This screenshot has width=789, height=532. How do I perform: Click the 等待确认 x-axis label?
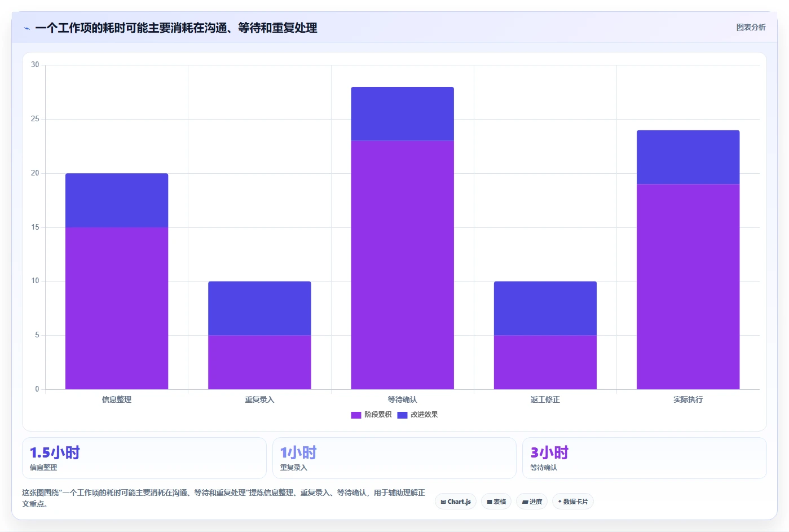pos(402,399)
